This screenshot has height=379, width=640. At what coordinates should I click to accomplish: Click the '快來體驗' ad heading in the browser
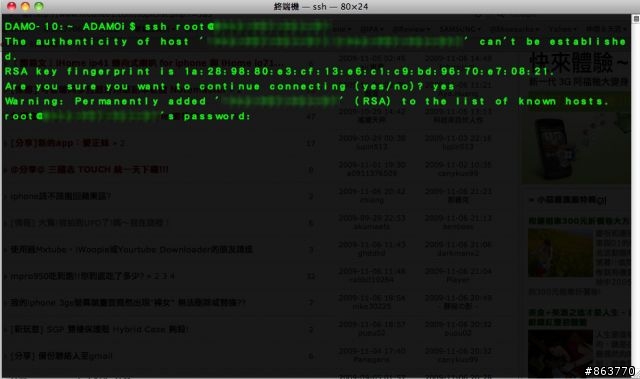pyautogui.click(x=579, y=63)
